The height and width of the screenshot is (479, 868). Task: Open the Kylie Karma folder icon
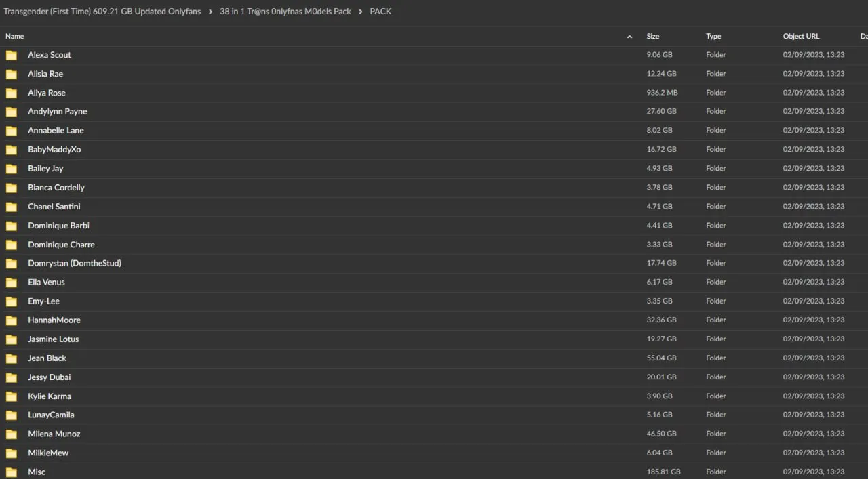tap(11, 396)
